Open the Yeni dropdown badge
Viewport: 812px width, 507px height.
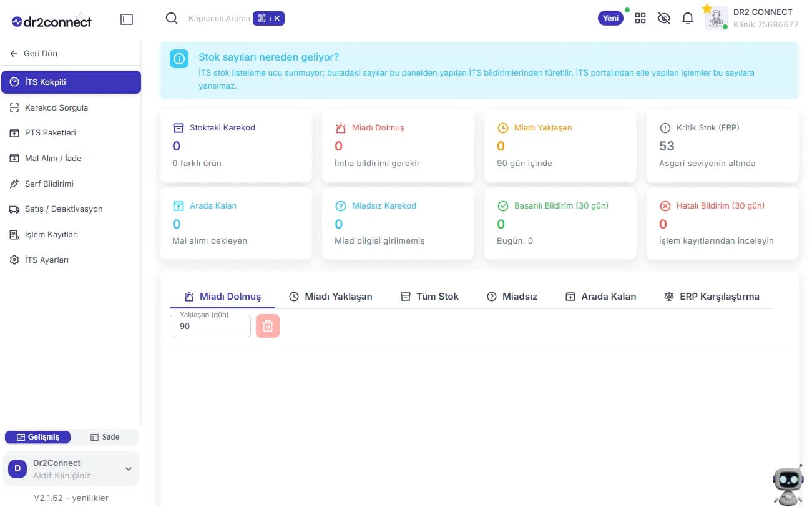[610, 18]
